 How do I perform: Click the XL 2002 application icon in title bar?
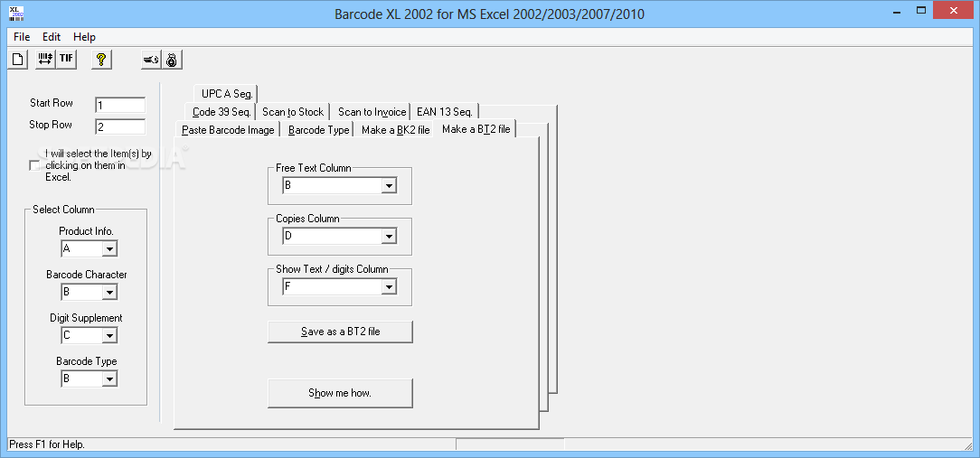point(17,11)
